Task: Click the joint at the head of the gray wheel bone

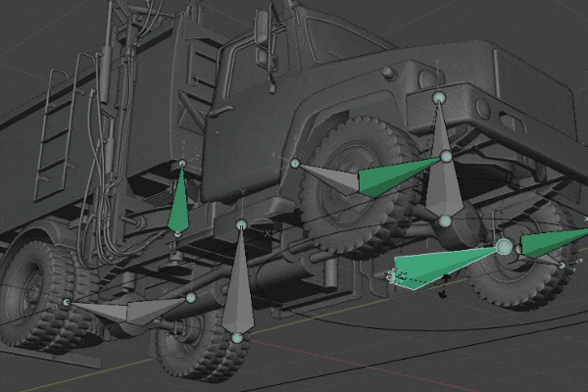Action: pos(294,163)
